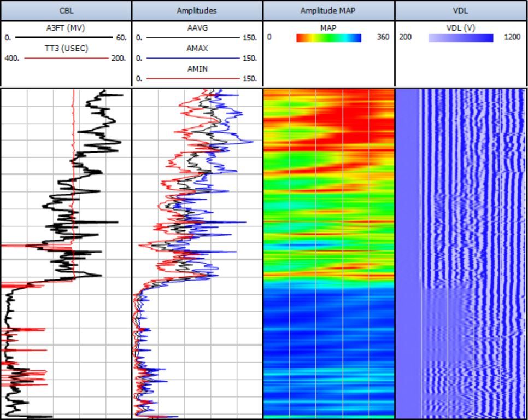Click the AAVG curve label
The width and height of the screenshot is (528, 420).
(197, 28)
